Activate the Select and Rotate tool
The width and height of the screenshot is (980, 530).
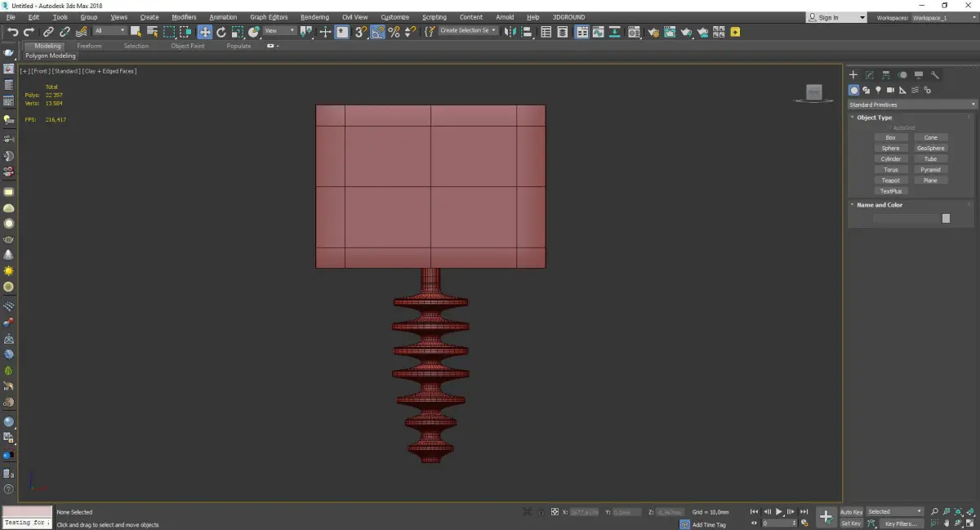pos(220,32)
